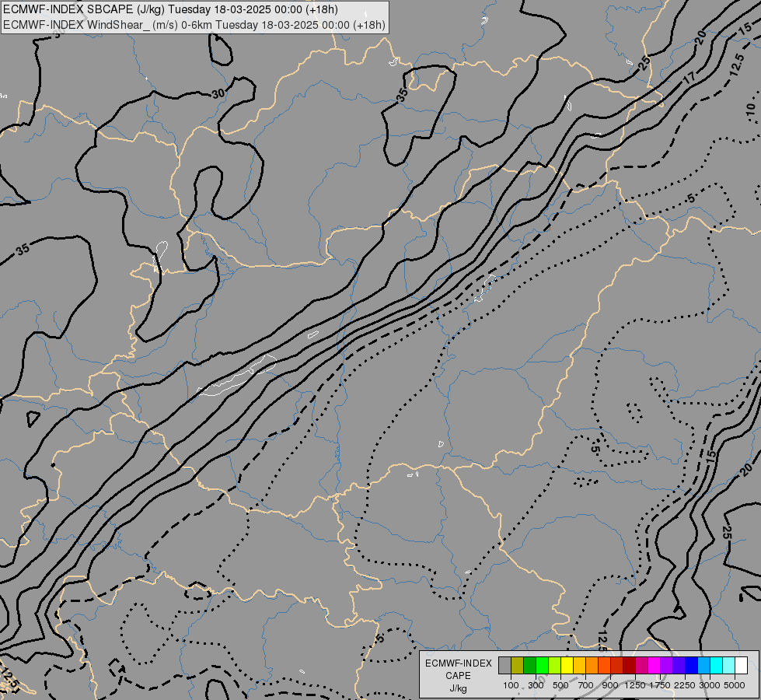
Task: Click the WindShear 0-6km title line
Action: coord(194,25)
